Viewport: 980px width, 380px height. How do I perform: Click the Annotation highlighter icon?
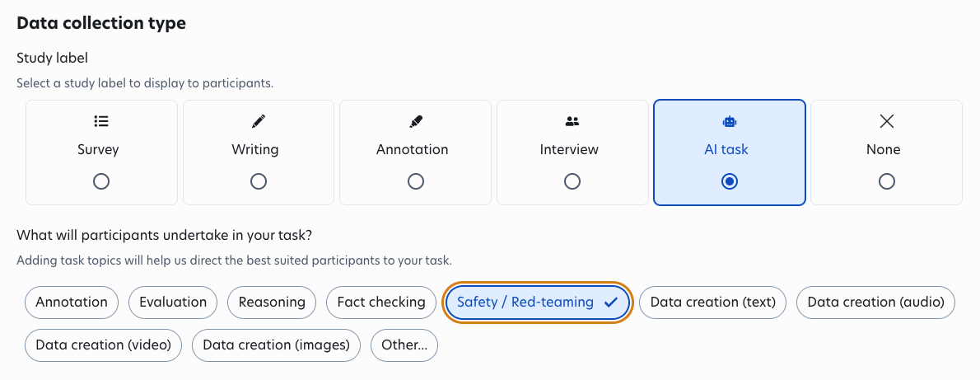tap(416, 121)
